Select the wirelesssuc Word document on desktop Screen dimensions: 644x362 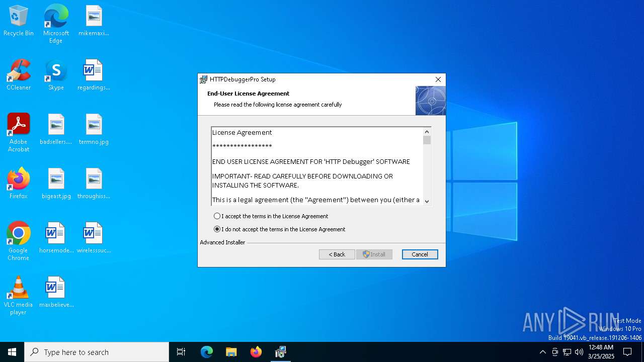tap(94, 238)
